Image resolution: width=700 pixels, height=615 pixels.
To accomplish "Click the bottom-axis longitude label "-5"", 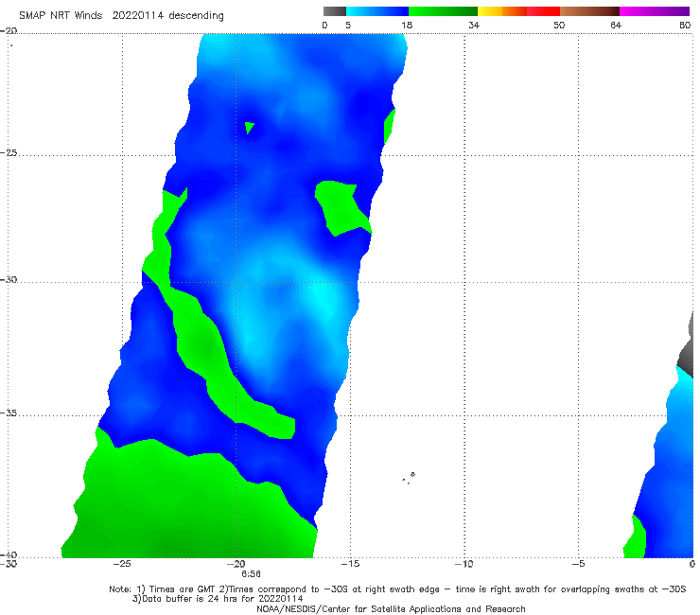I will [578, 564].
